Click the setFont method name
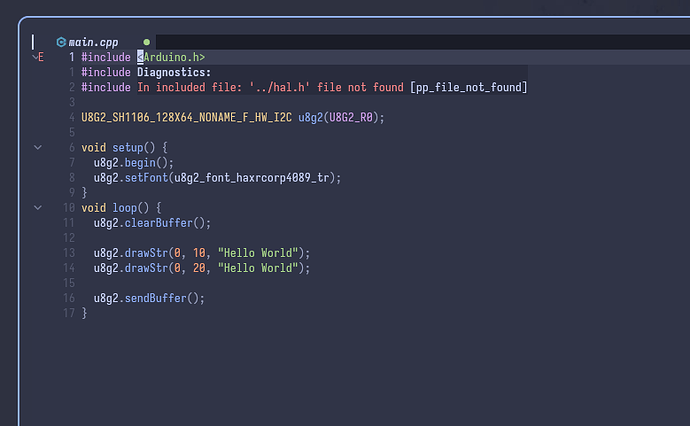 tap(146, 178)
